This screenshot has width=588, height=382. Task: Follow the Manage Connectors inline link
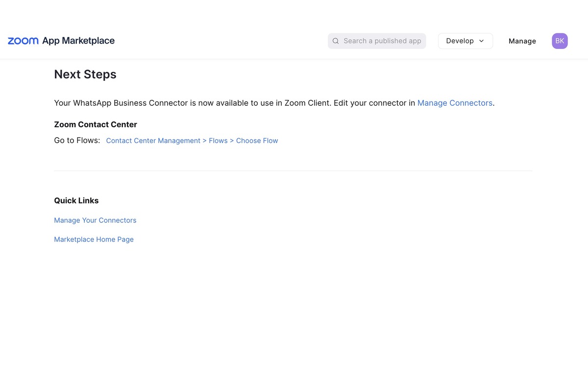[x=455, y=103]
